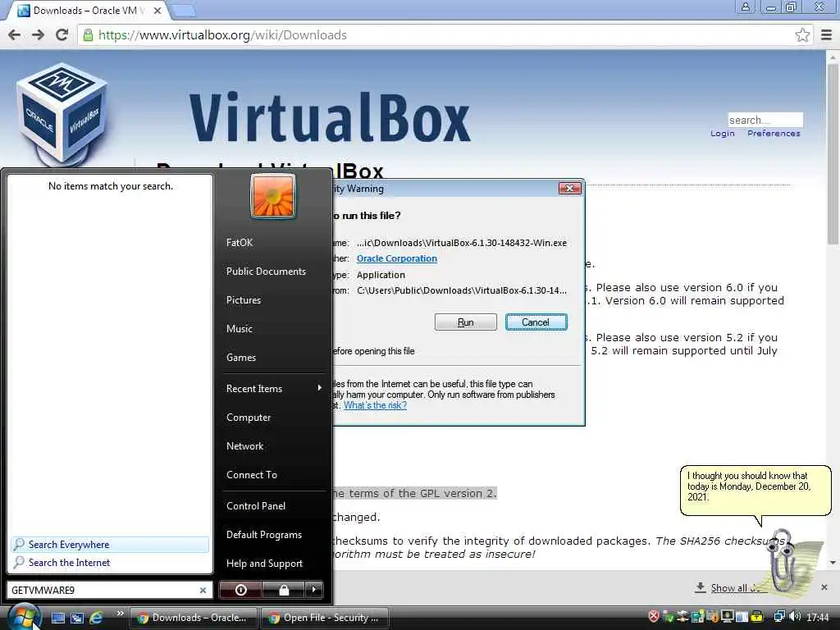The height and width of the screenshot is (630, 840).
Task: Click the Show Desktop quick launch icon
Action: (x=58, y=618)
